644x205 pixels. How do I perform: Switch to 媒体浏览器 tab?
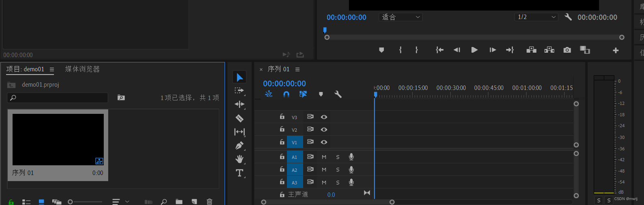pyautogui.click(x=82, y=69)
